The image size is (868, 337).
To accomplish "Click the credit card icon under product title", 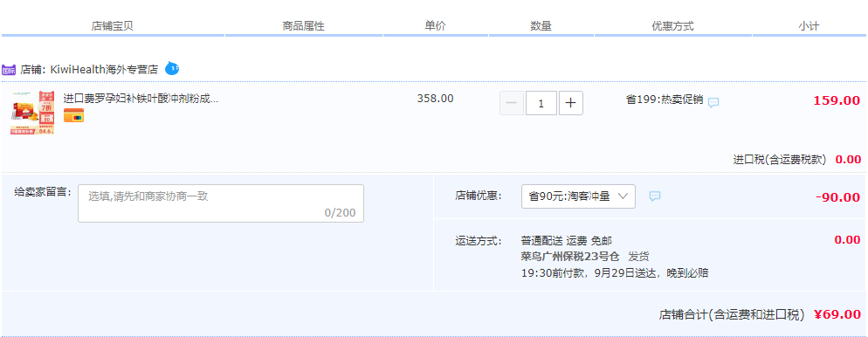I will [x=73, y=115].
